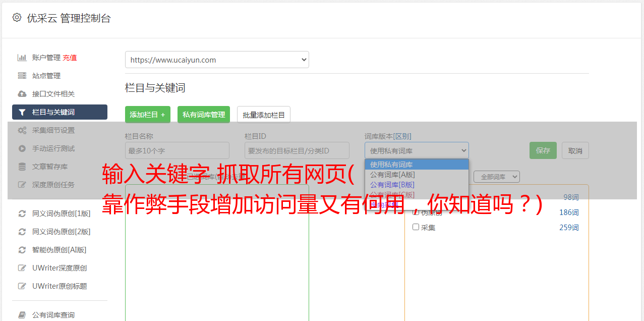This screenshot has width=644, height=321.
Task: Click the bar chart icon for 账户管理
Action: tap(22, 58)
